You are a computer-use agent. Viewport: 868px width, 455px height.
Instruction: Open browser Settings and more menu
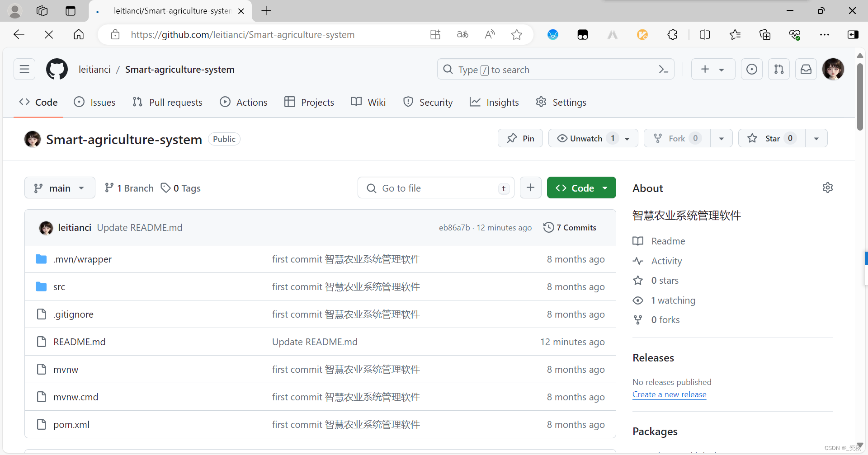click(825, 34)
